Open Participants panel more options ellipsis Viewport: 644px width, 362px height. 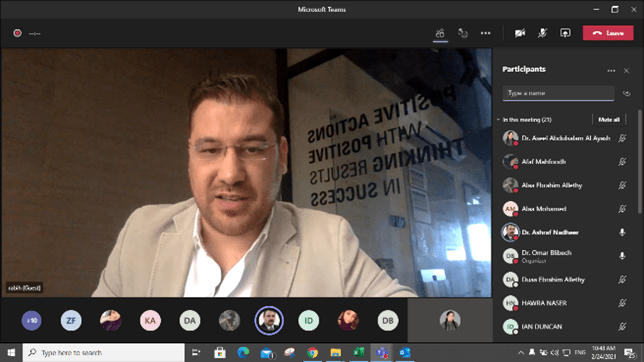tap(611, 71)
